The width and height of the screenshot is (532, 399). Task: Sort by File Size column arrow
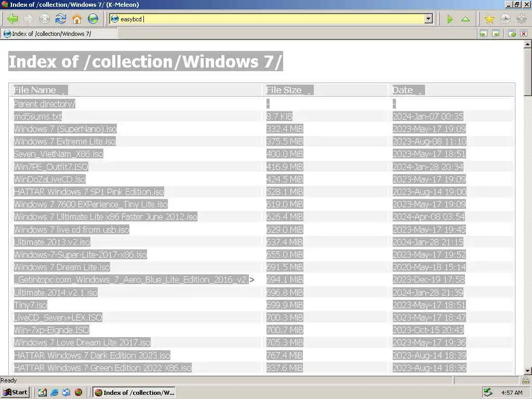coord(309,91)
